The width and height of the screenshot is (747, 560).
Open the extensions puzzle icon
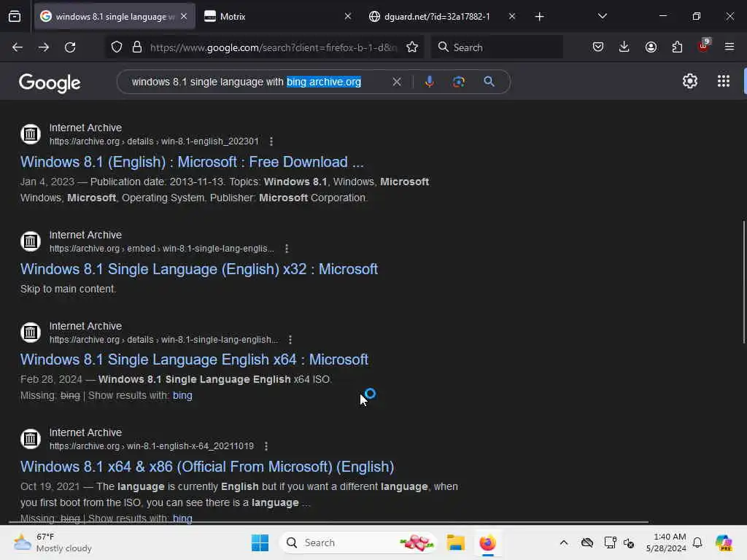coord(677,47)
